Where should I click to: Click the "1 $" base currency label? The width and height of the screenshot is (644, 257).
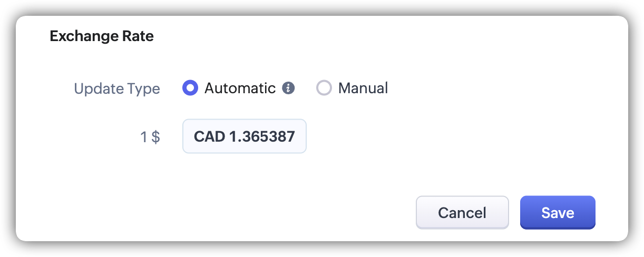tap(150, 137)
